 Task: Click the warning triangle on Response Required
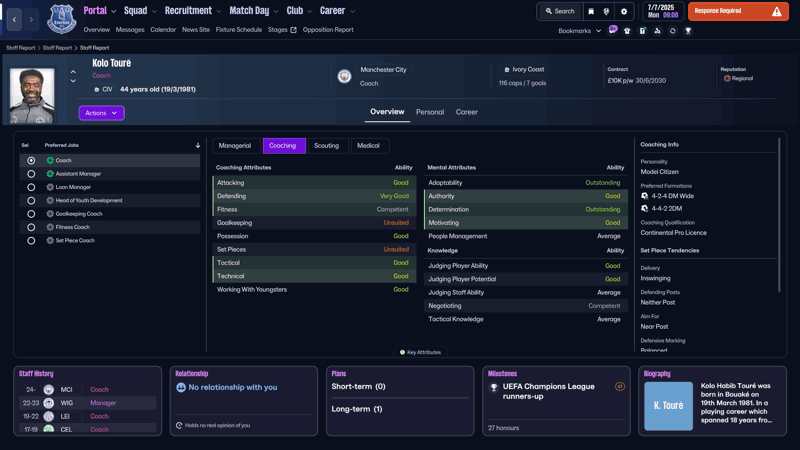[777, 11]
